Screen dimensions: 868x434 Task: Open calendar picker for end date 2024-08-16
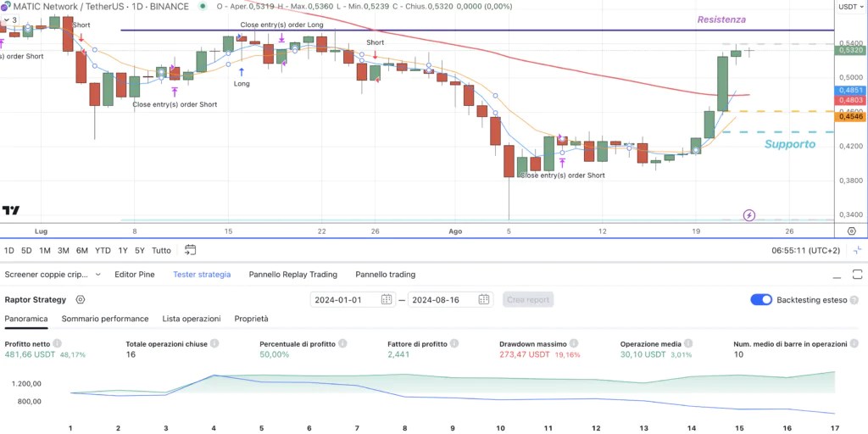click(x=484, y=299)
